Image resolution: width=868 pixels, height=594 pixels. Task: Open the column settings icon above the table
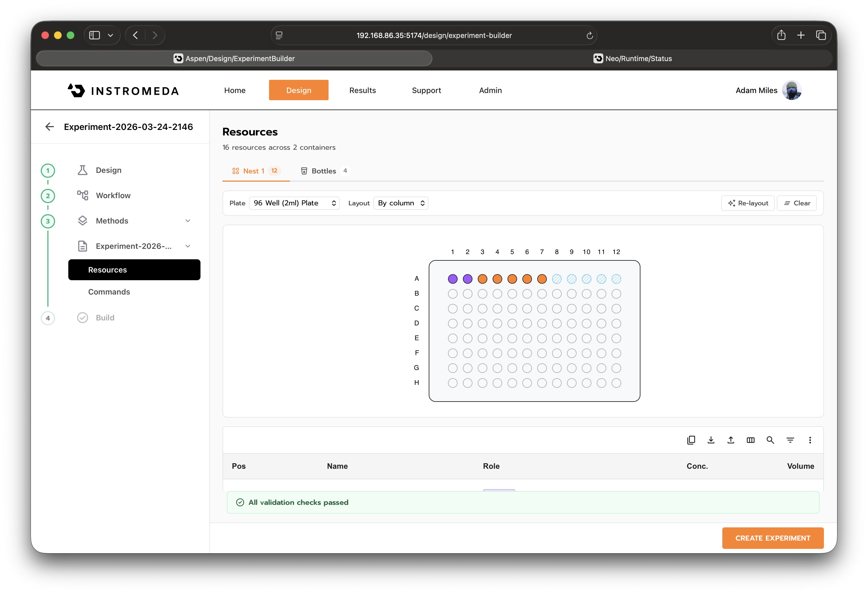(x=751, y=440)
